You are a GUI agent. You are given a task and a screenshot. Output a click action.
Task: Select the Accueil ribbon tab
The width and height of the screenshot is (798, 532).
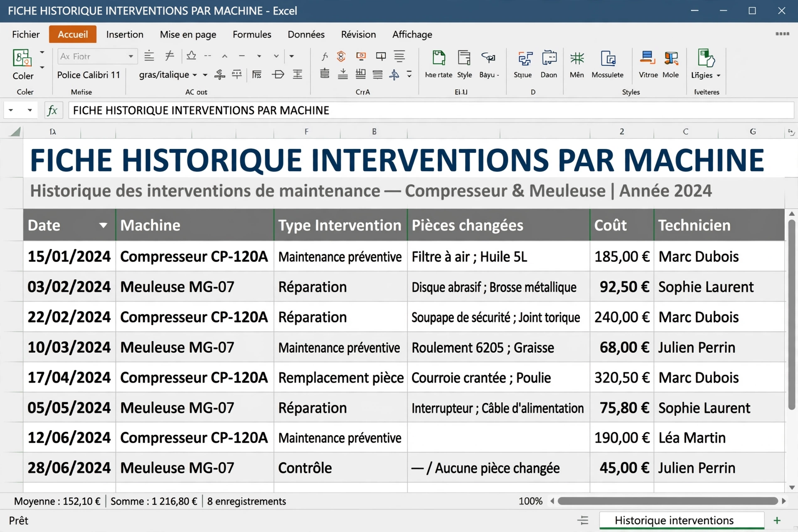[73, 34]
